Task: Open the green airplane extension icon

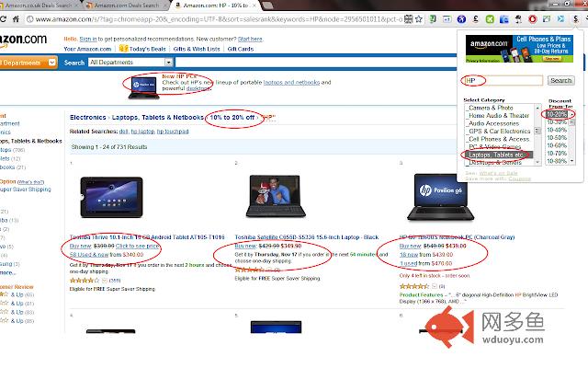Action: 490,18
